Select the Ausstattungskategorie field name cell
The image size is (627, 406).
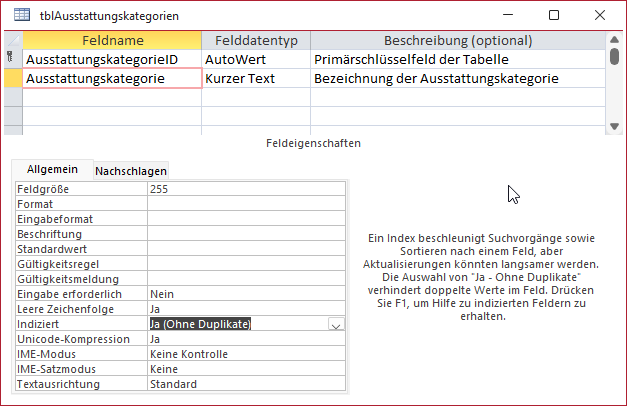pos(112,78)
